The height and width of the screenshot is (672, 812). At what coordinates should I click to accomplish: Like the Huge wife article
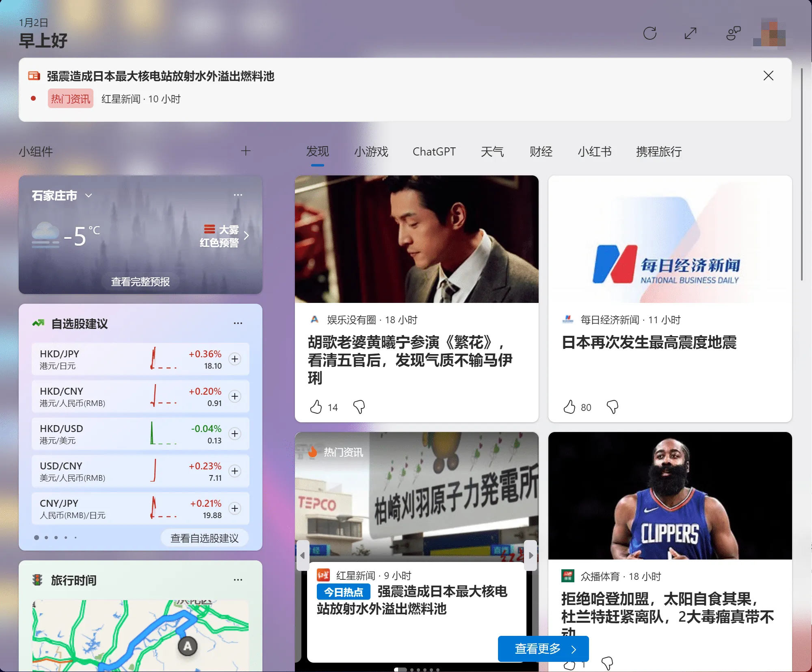pyautogui.click(x=316, y=407)
